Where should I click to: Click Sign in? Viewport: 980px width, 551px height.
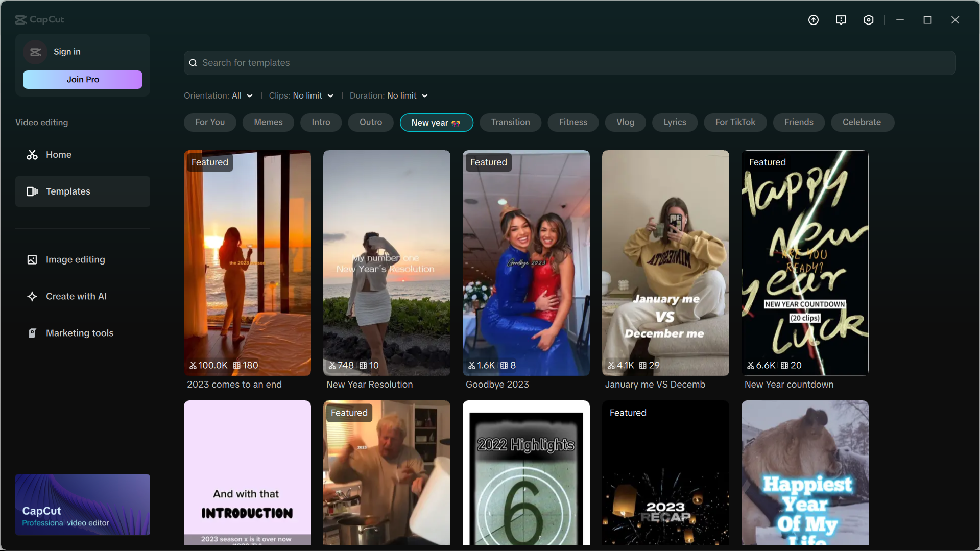click(67, 52)
